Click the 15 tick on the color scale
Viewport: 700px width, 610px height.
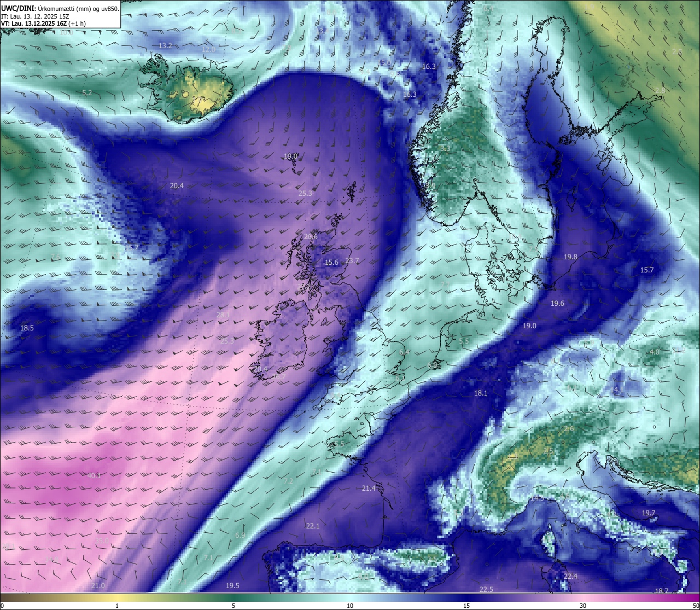[466, 606]
